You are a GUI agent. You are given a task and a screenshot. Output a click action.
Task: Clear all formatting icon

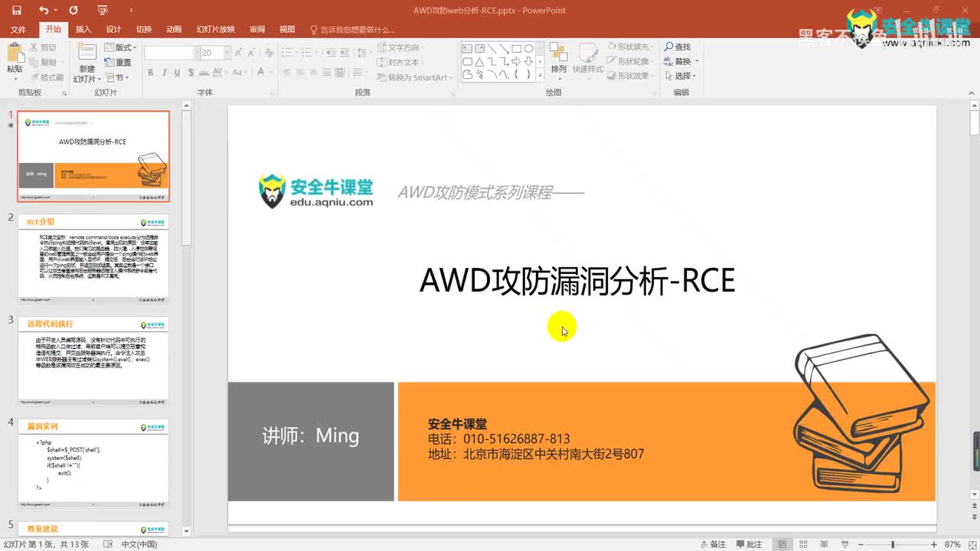[x=269, y=53]
